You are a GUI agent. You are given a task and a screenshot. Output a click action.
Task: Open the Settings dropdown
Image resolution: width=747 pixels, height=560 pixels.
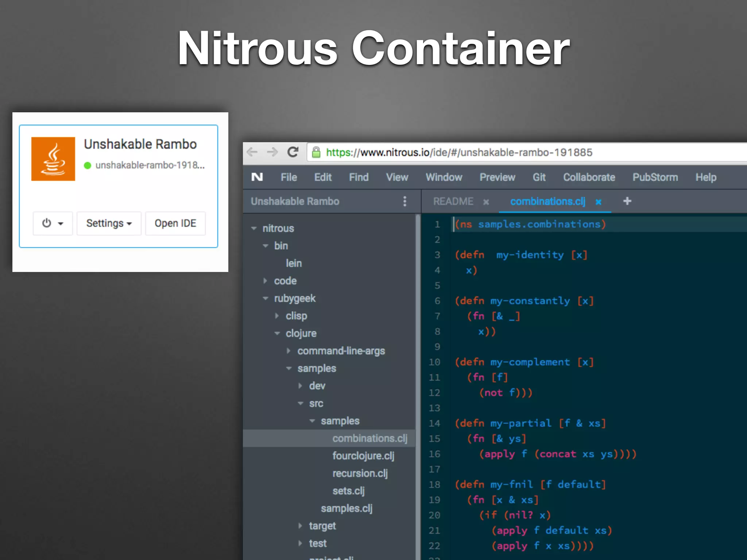tap(109, 223)
